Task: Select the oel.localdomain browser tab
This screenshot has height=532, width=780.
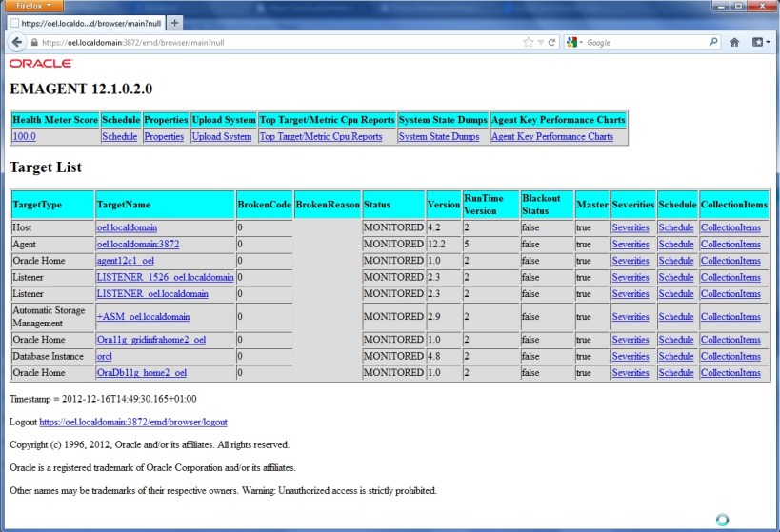Action: click(x=86, y=23)
